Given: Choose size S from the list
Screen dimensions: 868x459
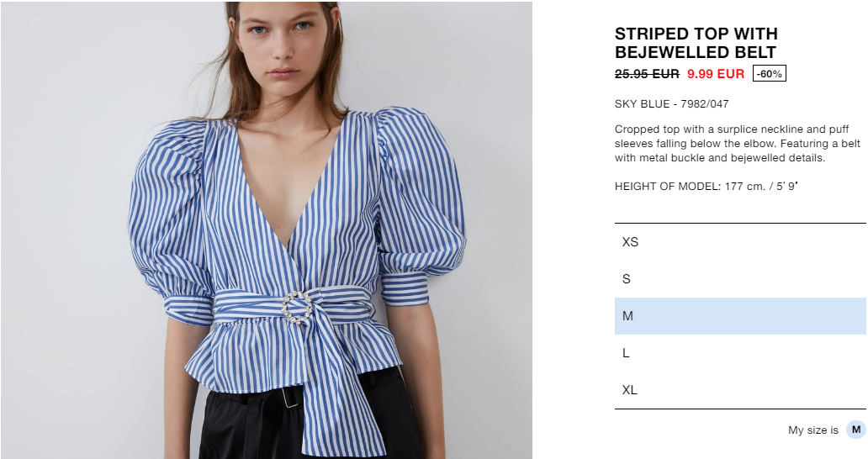Looking at the screenshot, I should (x=740, y=279).
